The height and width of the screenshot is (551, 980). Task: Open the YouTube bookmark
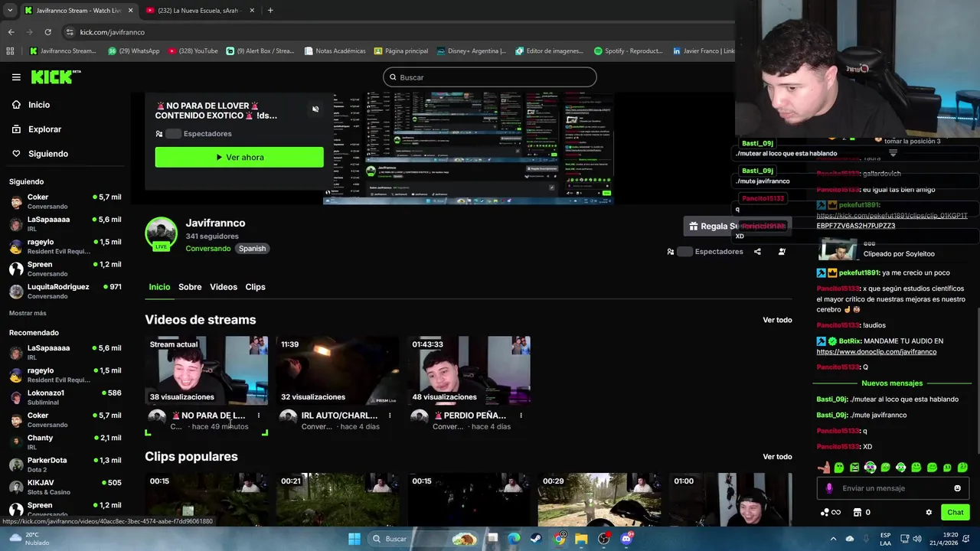pyautogui.click(x=193, y=51)
